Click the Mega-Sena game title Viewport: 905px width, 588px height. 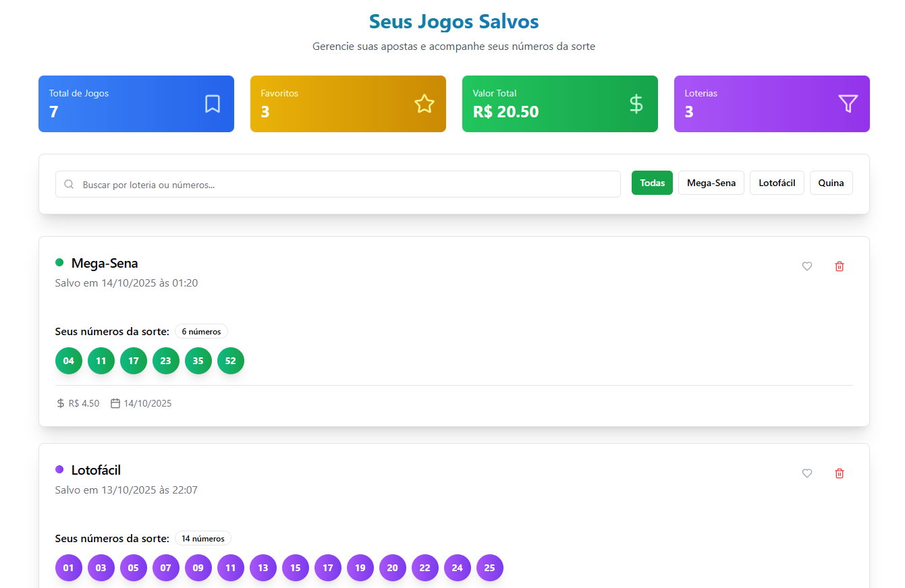(105, 263)
